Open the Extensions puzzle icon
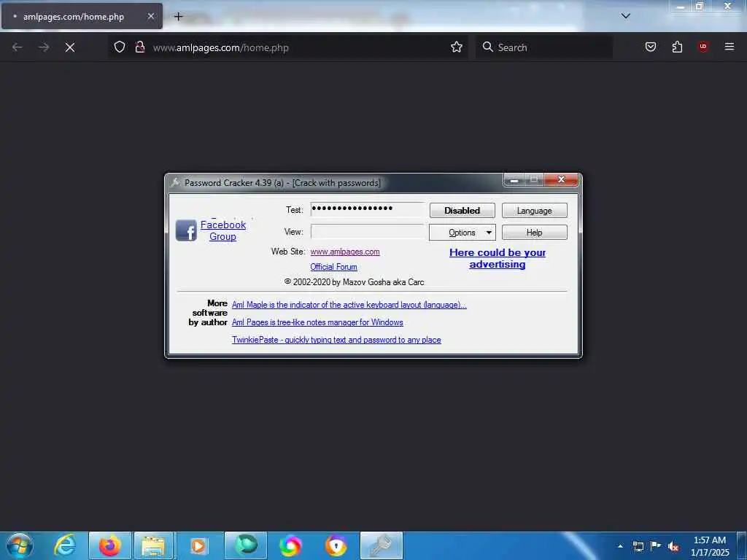The width and height of the screenshot is (747, 560). pos(677,47)
